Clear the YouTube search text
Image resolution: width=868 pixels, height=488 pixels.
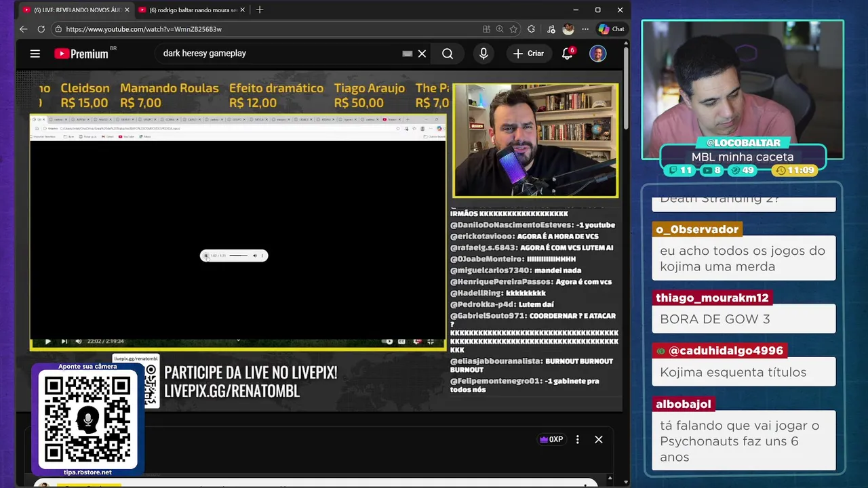coord(422,54)
